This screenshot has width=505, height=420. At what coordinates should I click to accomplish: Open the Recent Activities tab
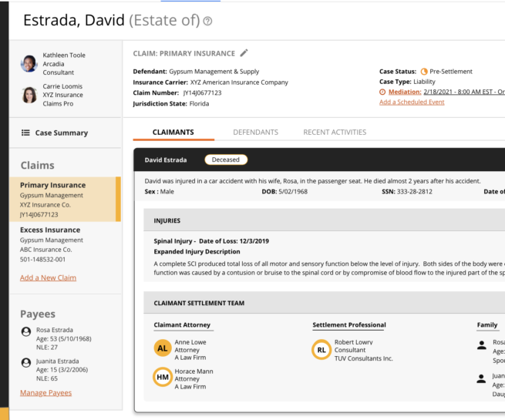pyautogui.click(x=335, y=132)
